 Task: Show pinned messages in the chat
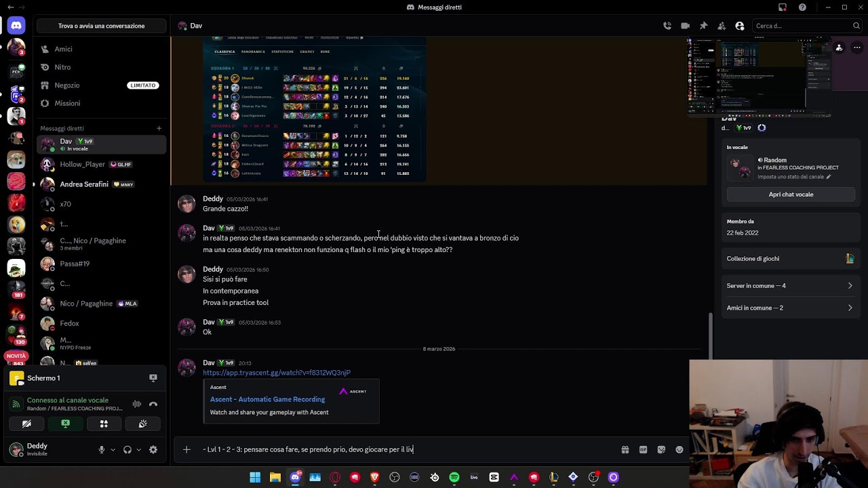point(703,26)
